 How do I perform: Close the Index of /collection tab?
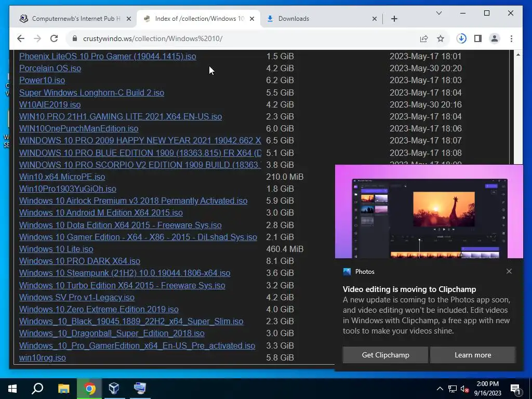[x=252, y=19]
